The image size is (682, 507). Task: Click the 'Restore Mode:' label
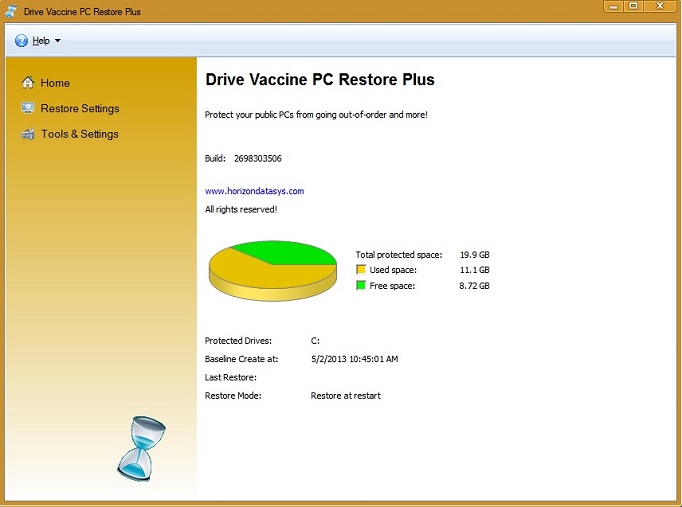coord(233,396)
